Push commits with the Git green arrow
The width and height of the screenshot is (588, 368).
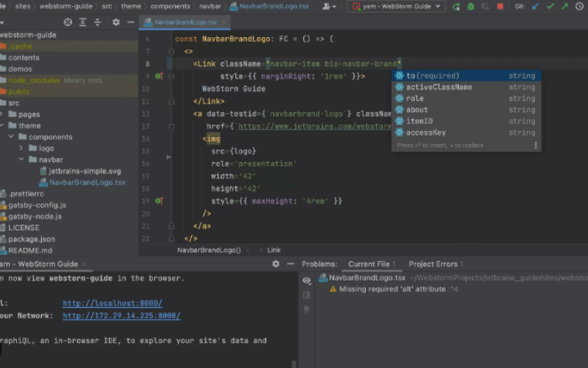coord(565,6)
